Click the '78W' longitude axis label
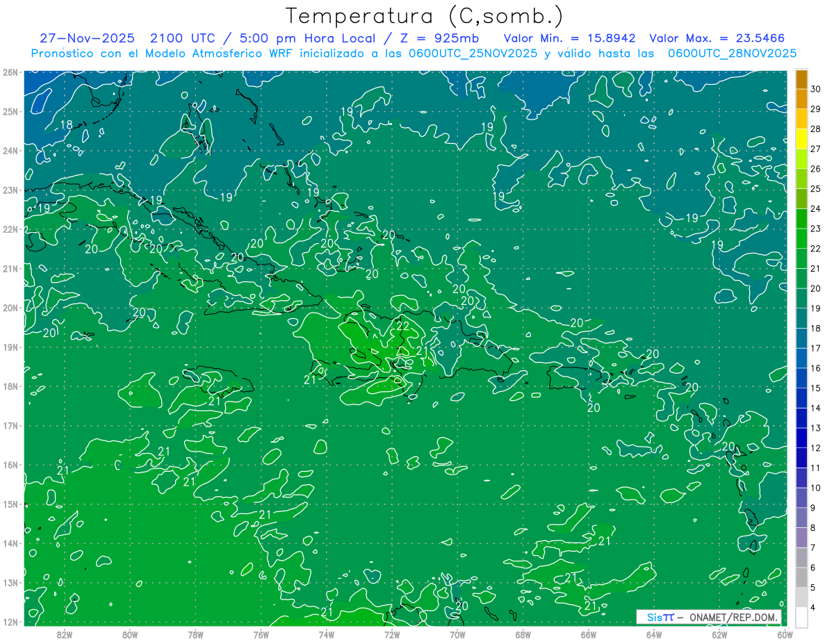 (195, 634)
